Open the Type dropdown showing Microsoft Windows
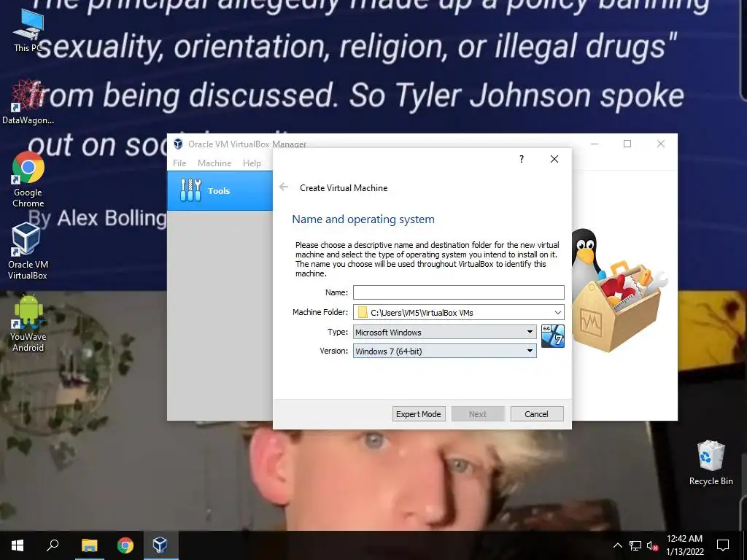This screenshot has width=747, height=560. (444, 332)
